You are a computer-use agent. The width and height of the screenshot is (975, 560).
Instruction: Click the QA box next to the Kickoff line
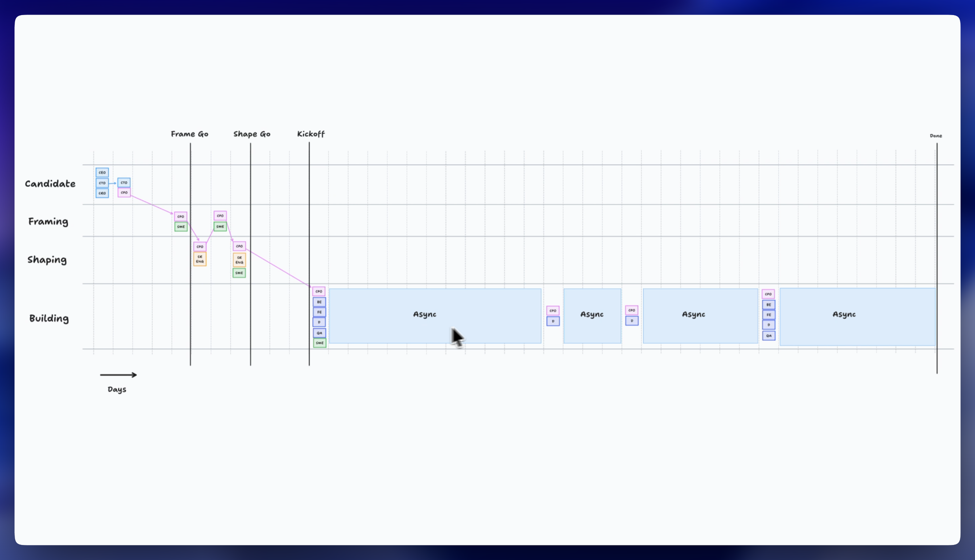319,333
